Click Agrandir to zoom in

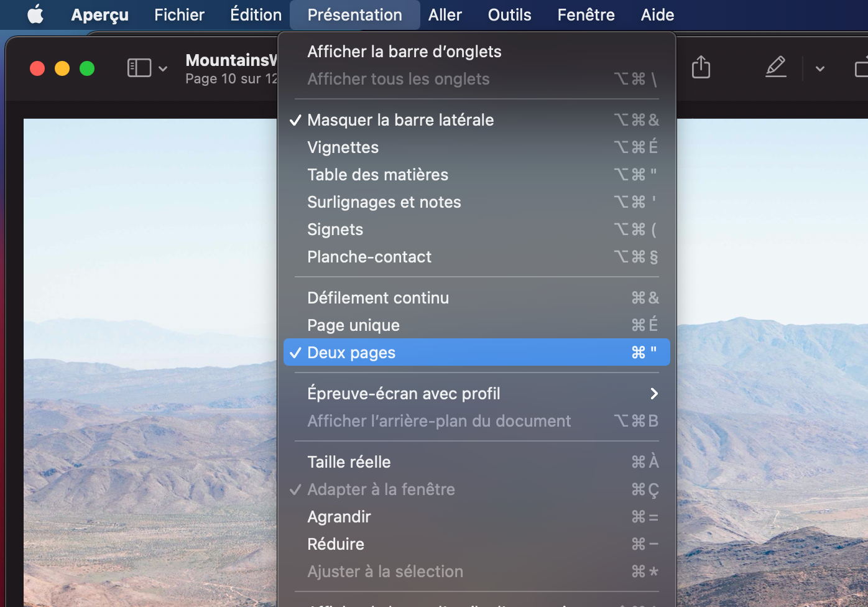point(339,517)
